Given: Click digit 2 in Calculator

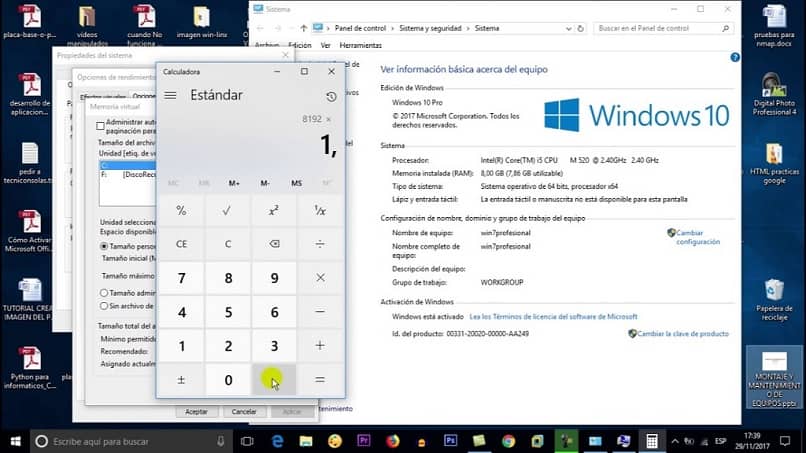Looking at the screenshot, I should click(227, 346).
